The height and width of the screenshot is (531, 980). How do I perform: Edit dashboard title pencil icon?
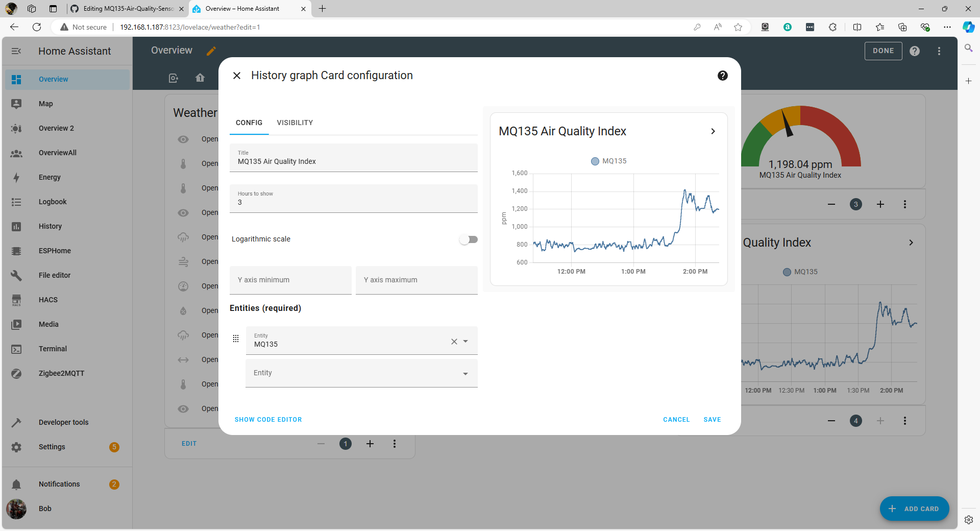(211, 51)
